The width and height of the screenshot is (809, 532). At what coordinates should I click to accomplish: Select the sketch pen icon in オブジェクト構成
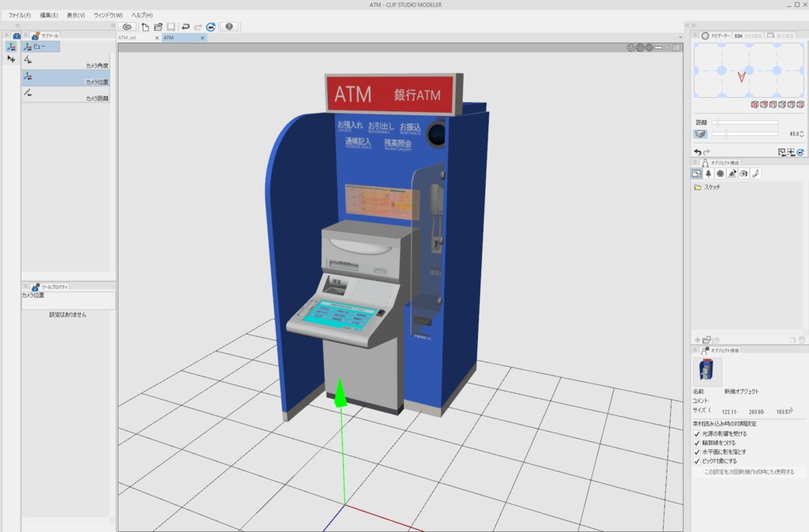(755, 174)
